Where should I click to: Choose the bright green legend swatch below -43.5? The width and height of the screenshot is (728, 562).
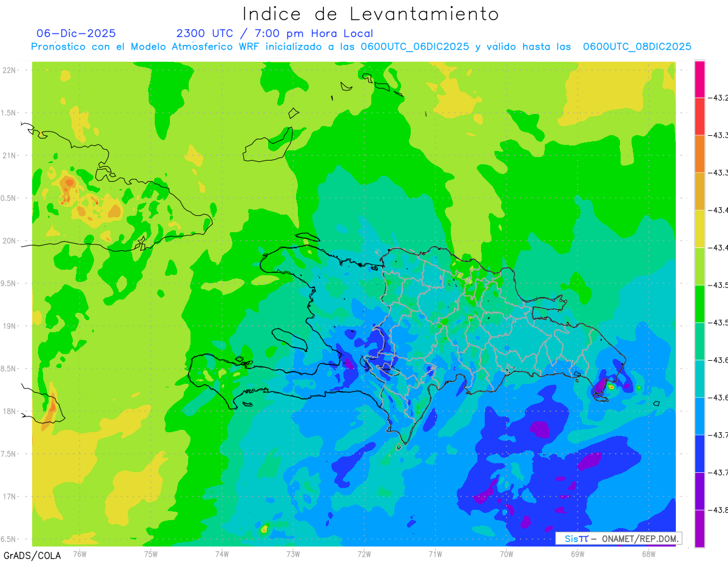coord(699,304)
